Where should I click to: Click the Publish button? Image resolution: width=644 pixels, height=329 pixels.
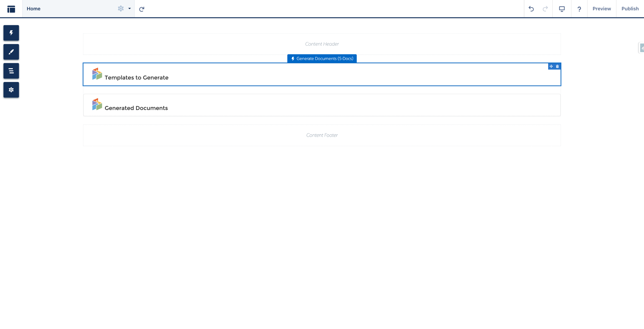(x=630, y=9)
